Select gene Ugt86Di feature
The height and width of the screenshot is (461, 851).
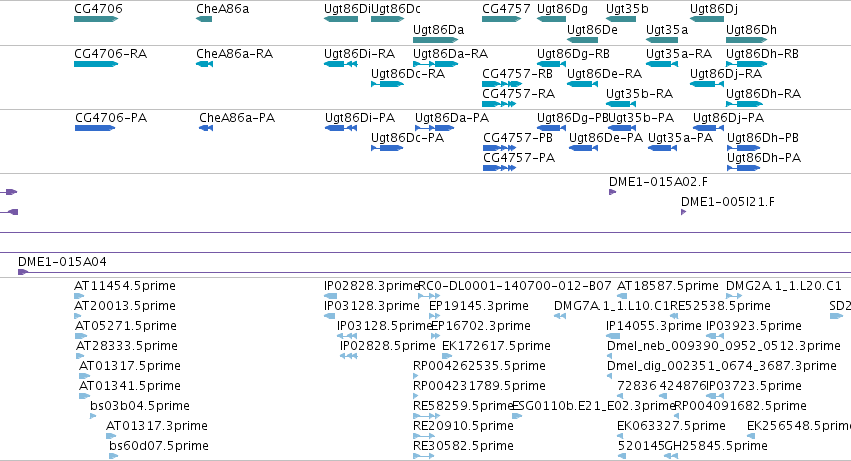click(341, 19)
